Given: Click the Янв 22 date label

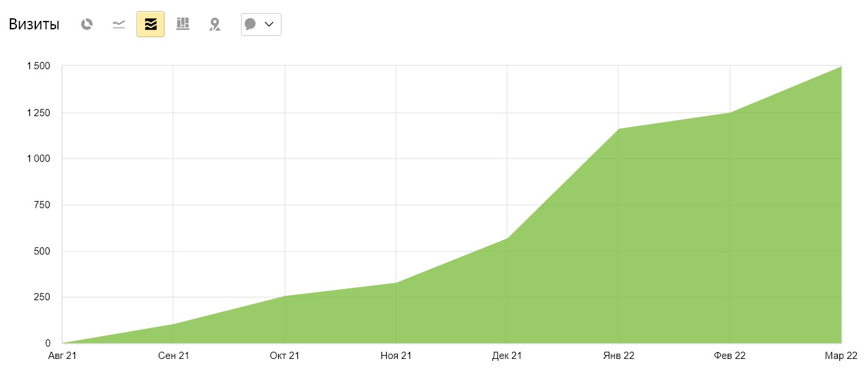Looking at the screenshot, I should click(x=619, y=356).
